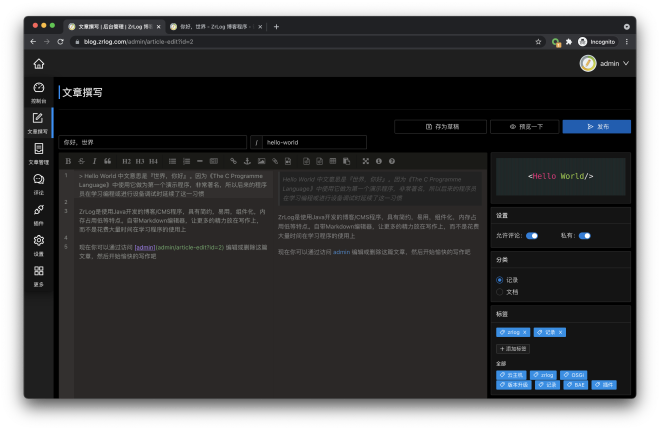Open the editor help question-mark icon
660x430 pixels.
392,161
